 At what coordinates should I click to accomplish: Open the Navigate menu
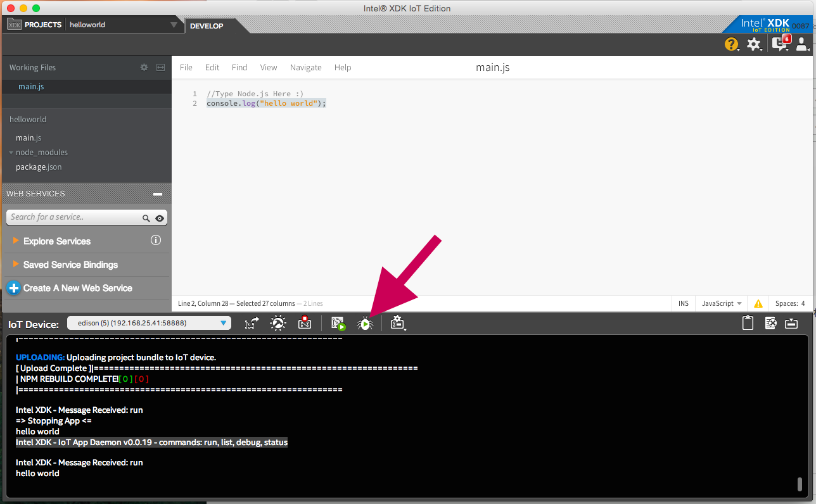[306, 67]
